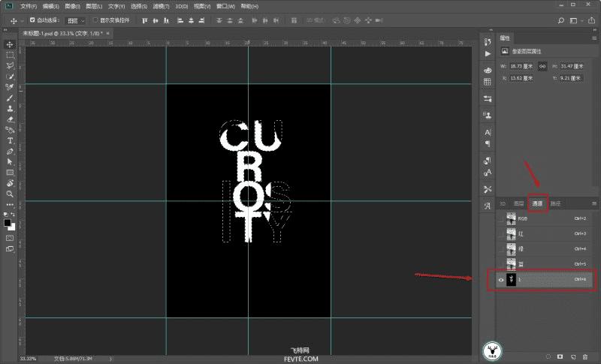Link width and height chain icon
Viewport: 601px width, 364px height.
pos(542,66)
